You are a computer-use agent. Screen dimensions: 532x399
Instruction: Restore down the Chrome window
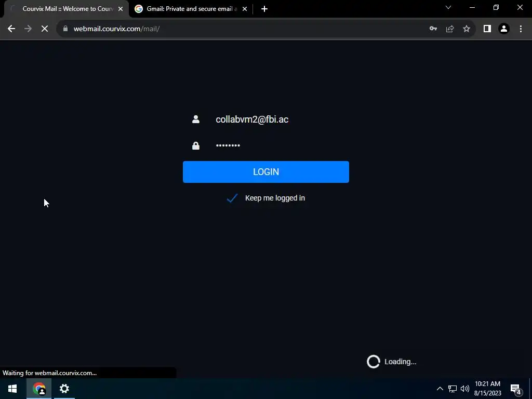pyautogui.click(x=496, y=7)
